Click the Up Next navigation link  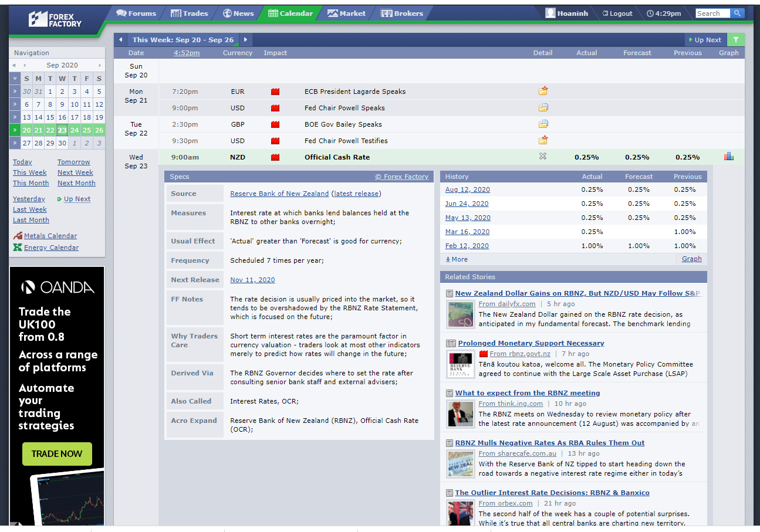(x=77, y=199)
